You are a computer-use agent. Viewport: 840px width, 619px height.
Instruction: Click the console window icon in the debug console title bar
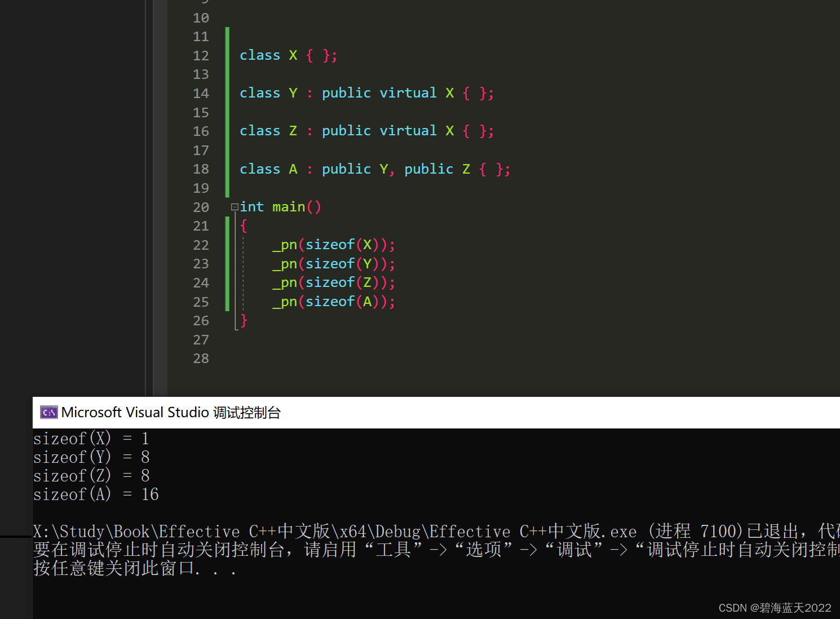coord(49,413)
